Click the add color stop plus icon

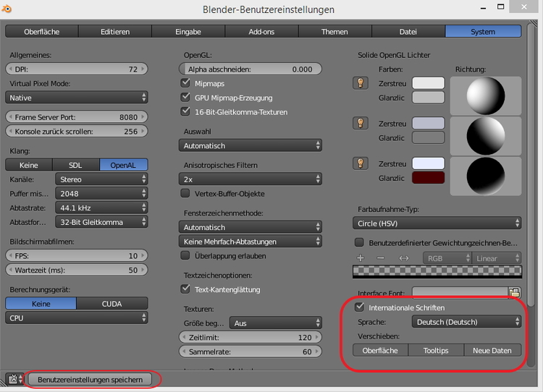(360, 258)
